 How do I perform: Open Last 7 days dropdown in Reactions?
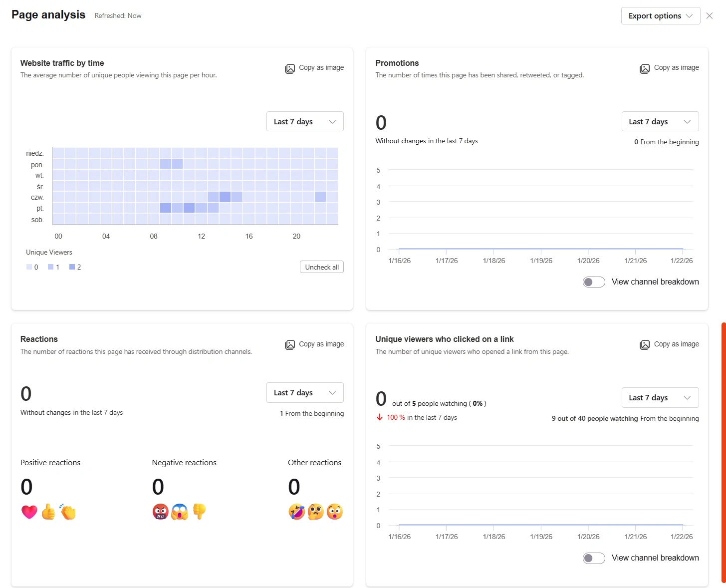point(305,393)
